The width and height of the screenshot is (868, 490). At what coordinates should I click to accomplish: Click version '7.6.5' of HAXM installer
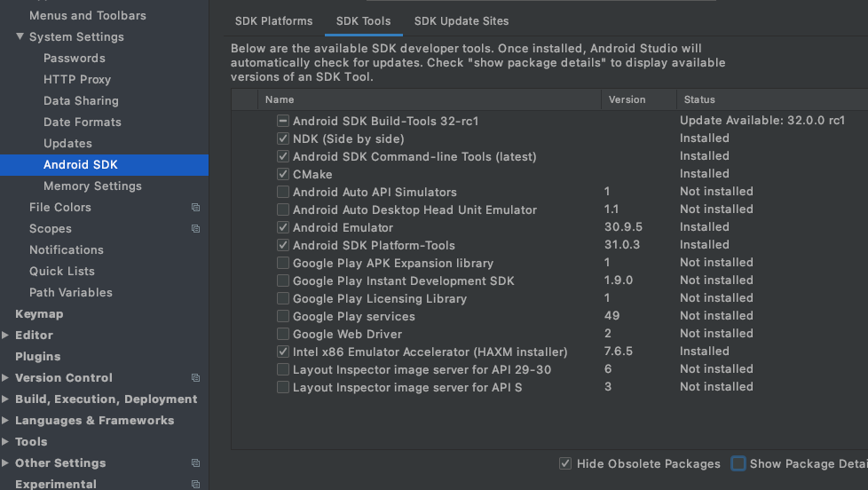[x=619, y=351]
